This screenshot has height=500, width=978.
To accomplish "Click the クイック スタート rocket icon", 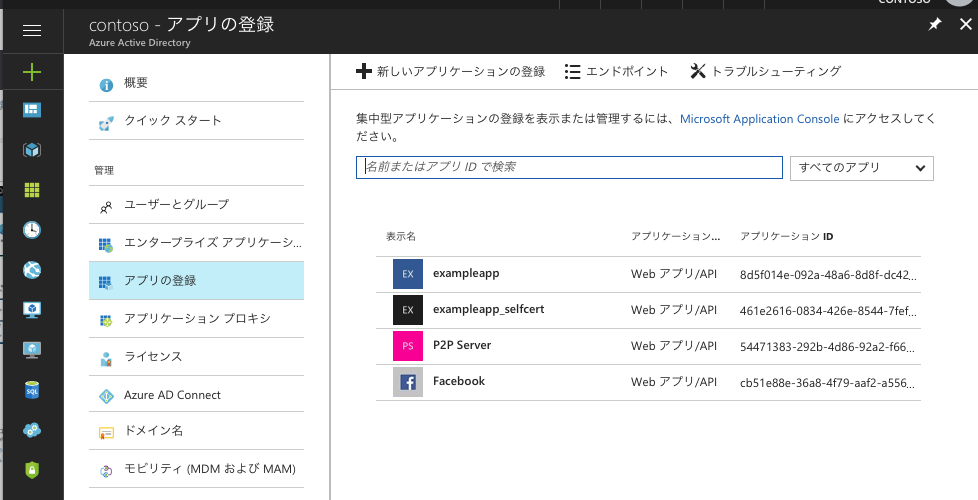I will 106,123.
